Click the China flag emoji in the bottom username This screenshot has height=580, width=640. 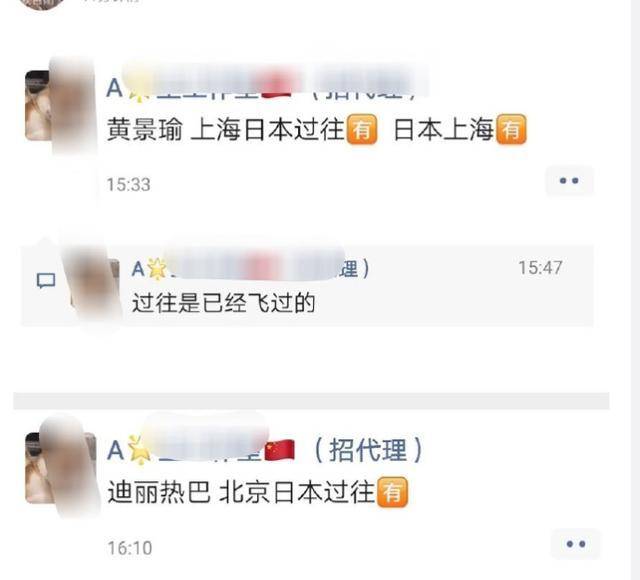[280, 450]
